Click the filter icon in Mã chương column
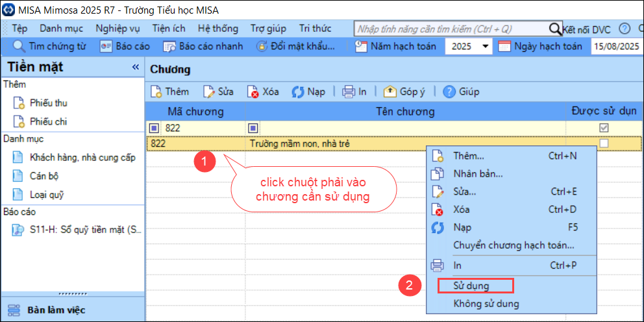The image size is (644, 322). coord(154,129)
